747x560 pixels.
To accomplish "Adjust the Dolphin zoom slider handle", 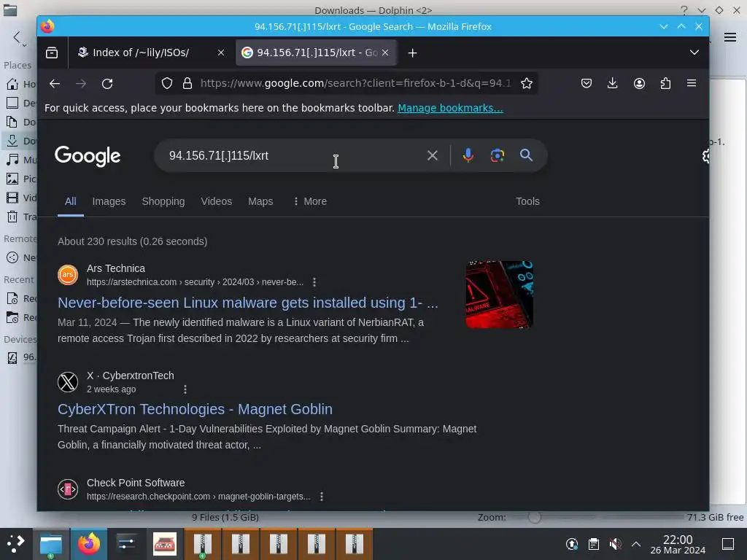I will [x=535, y=517].
